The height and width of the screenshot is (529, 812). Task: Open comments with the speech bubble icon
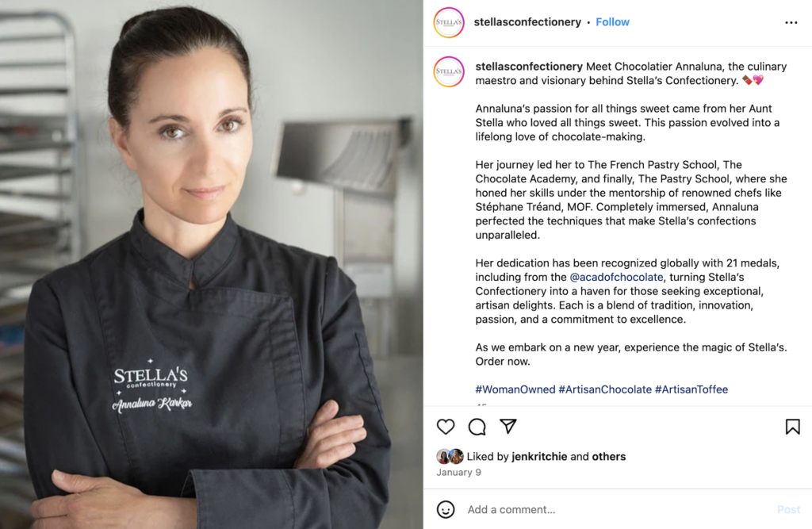tap(477, 427)
